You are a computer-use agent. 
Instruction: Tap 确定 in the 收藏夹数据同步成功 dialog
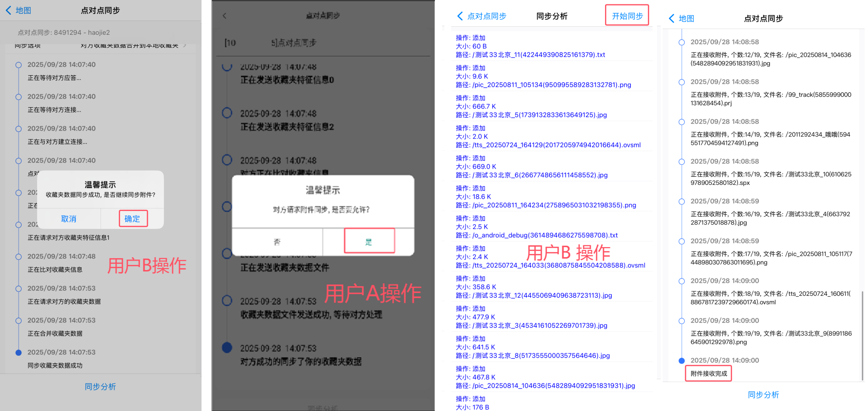(132, 219)
